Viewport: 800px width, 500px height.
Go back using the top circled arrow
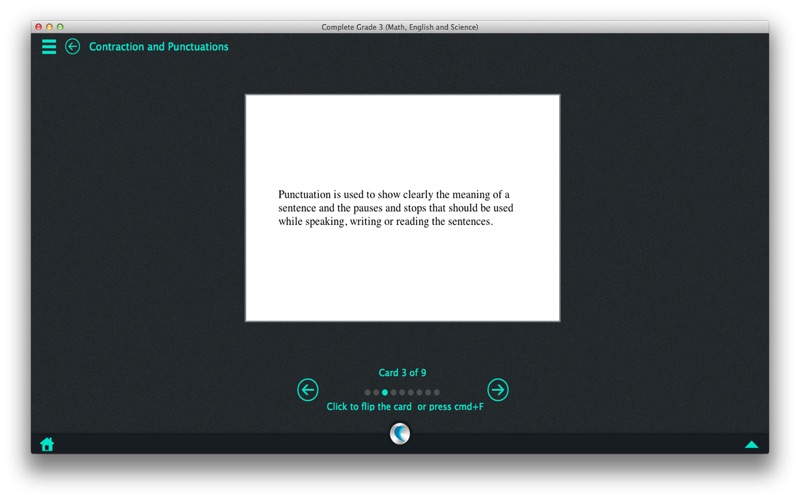[72, 46]
